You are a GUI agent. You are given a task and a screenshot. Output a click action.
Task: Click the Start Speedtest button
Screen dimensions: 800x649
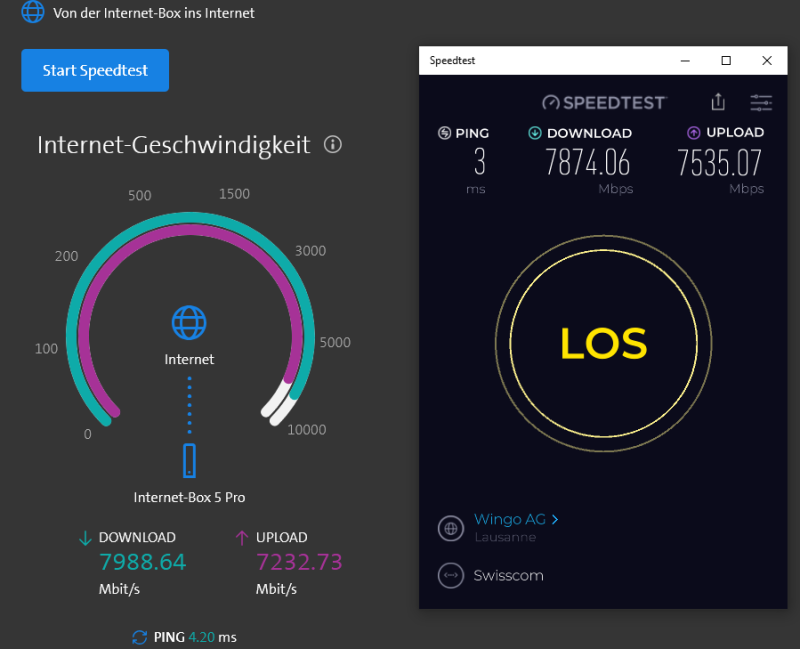pos(95,70)
